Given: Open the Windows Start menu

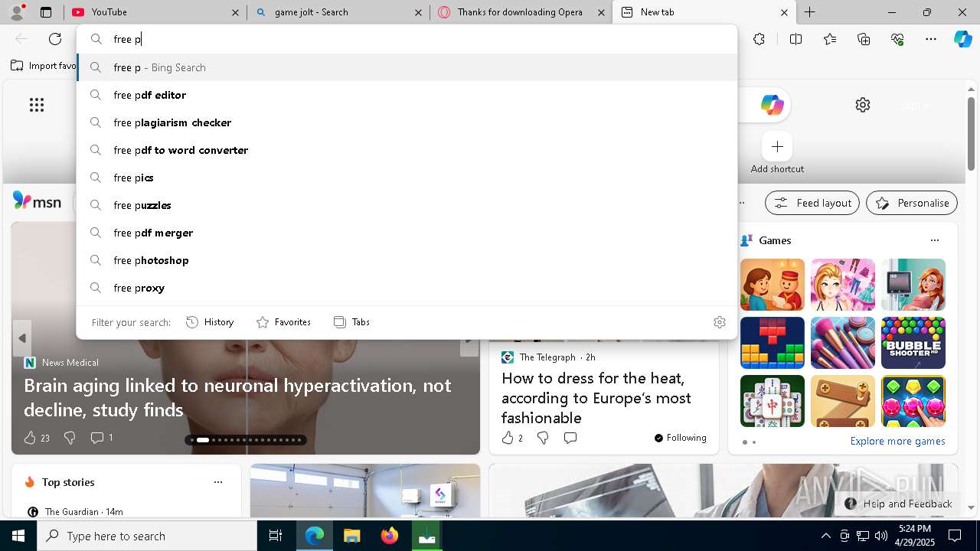Looking at the screenshot, I should pos(18,536).
